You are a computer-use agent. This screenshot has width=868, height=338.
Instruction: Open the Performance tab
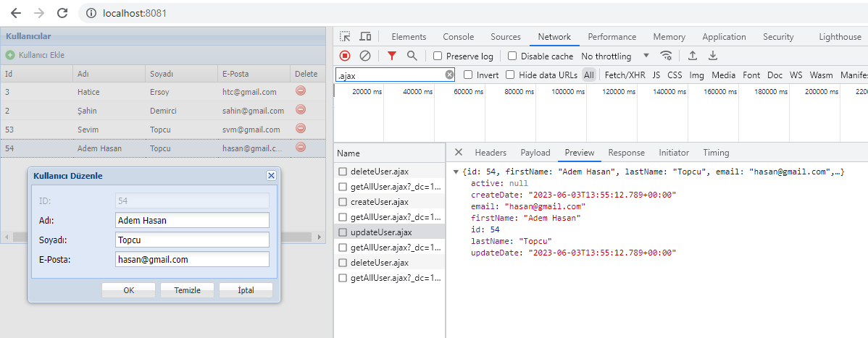pos(612,36)
